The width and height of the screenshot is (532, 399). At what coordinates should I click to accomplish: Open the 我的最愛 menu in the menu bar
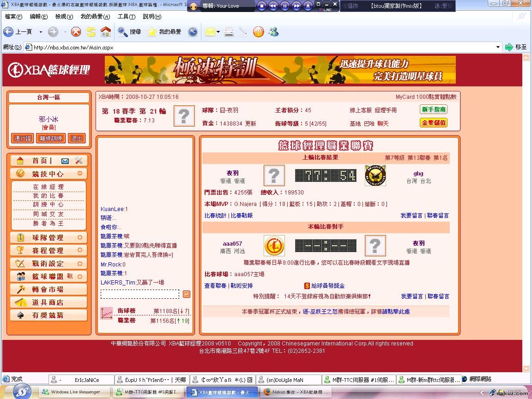coord(95,17)
